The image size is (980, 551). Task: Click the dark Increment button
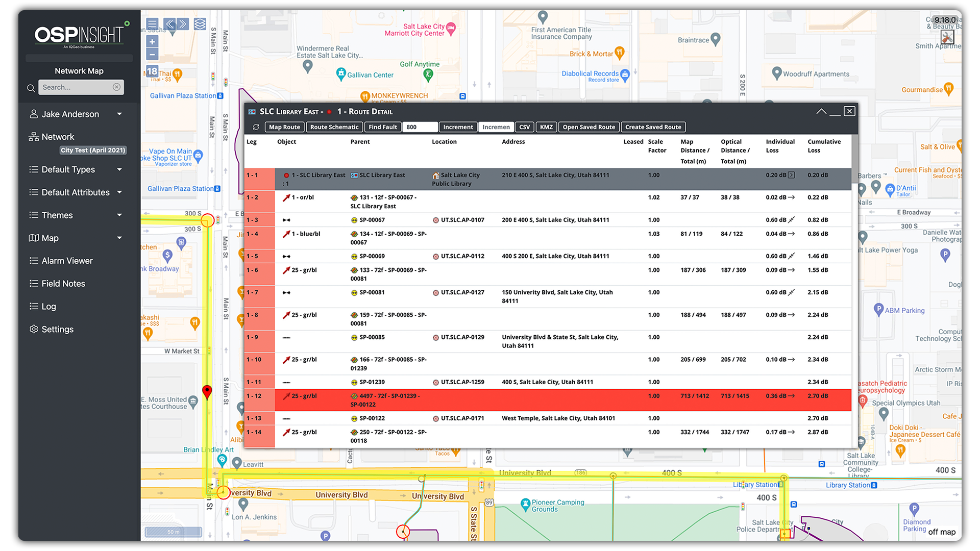click(458, 127)
